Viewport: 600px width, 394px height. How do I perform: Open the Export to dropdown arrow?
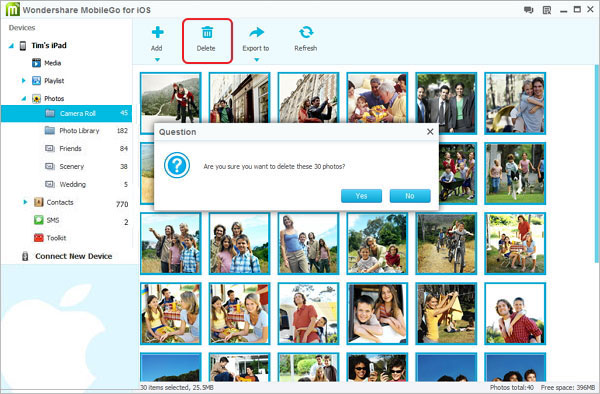[x=257, y=60]
